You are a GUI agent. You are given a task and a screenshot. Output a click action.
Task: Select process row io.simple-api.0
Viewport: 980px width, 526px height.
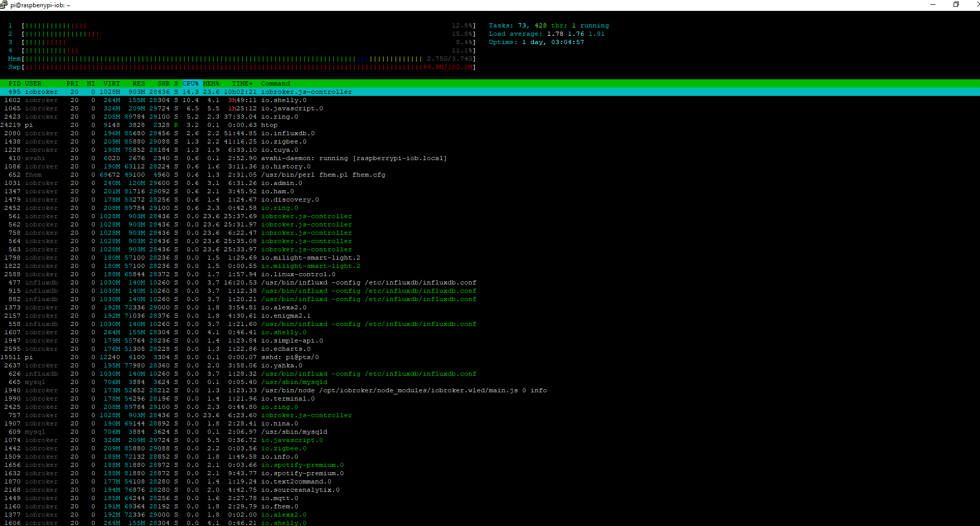(x=490, y=340)
